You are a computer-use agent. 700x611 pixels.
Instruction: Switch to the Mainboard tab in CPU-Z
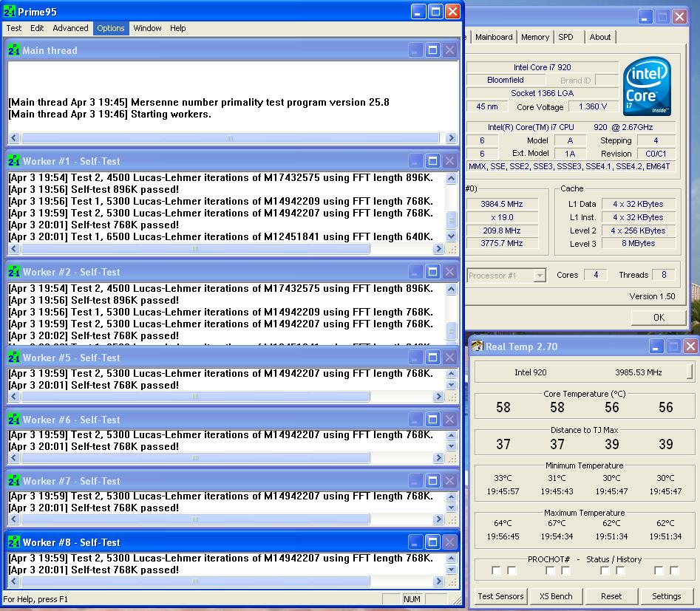(494, 37)
